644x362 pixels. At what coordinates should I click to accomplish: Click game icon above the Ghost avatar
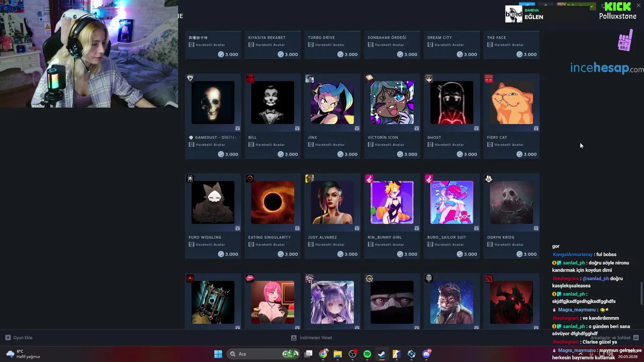429,78
